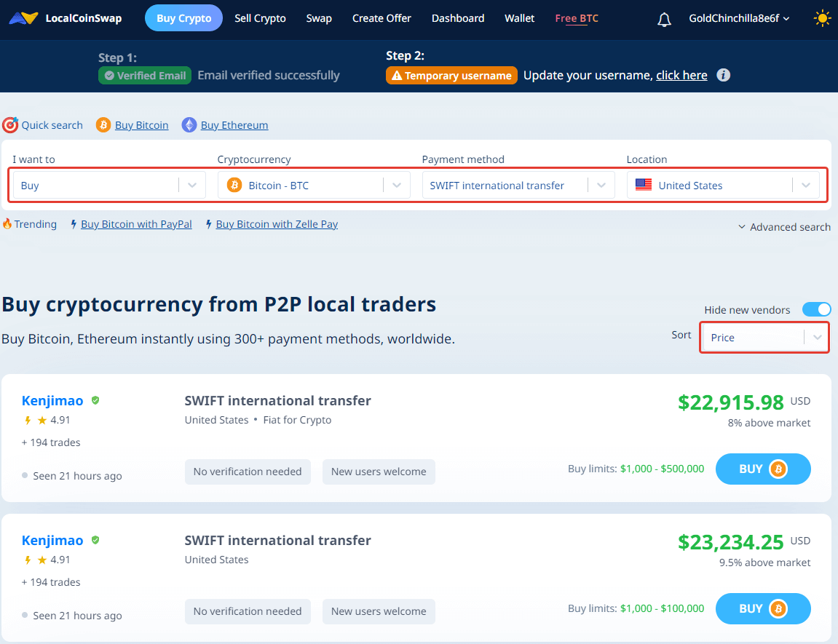Open Buy Bitcoin with PayPal link

click(136, 224)
